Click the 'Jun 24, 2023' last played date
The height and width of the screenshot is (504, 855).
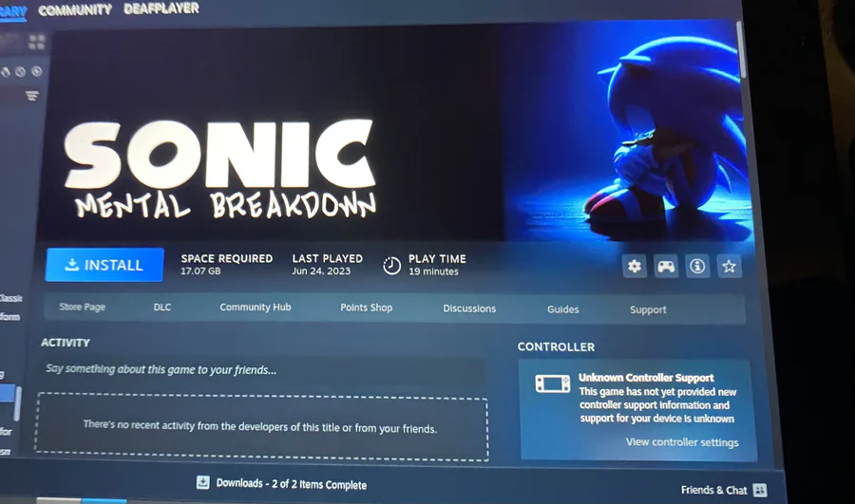(x=321, y=271)
